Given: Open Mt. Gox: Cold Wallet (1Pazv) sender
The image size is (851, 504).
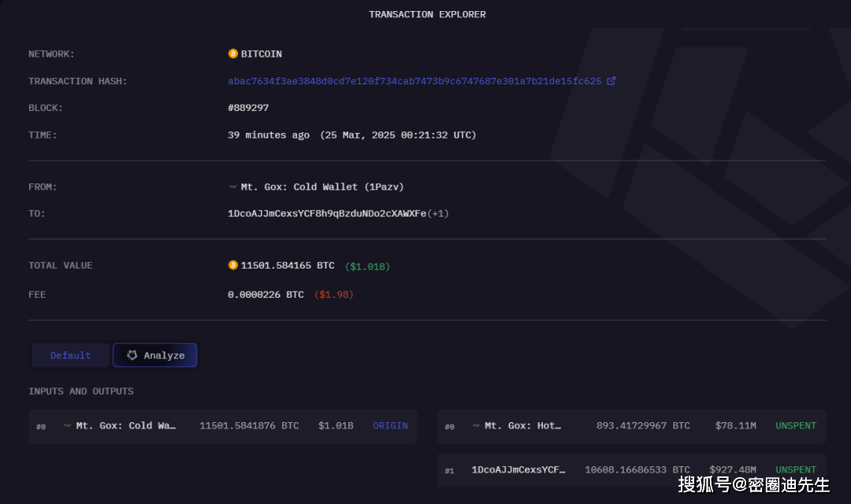Looking at the screenshot, I should pos(322,187).
